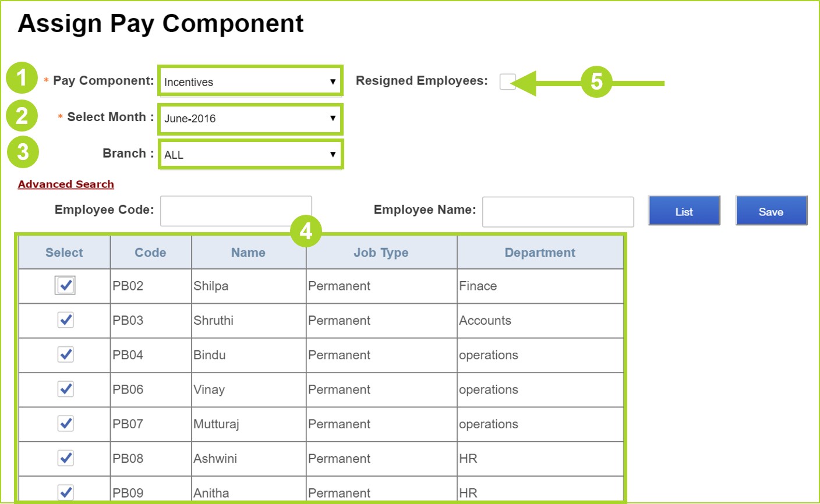The image size is (820, 504).
Task: Click the Save button
Action: tap(771, 211)
